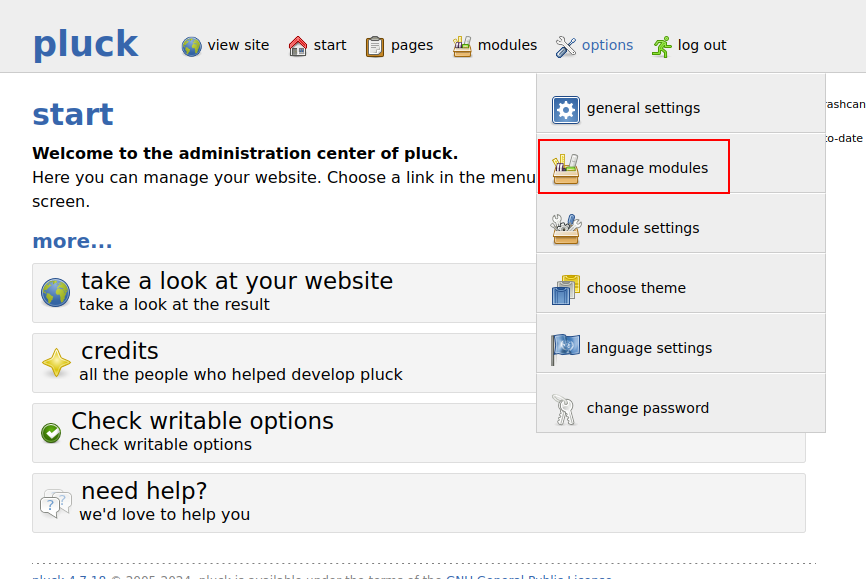Click the pluck logo heading

click(85, 44)
